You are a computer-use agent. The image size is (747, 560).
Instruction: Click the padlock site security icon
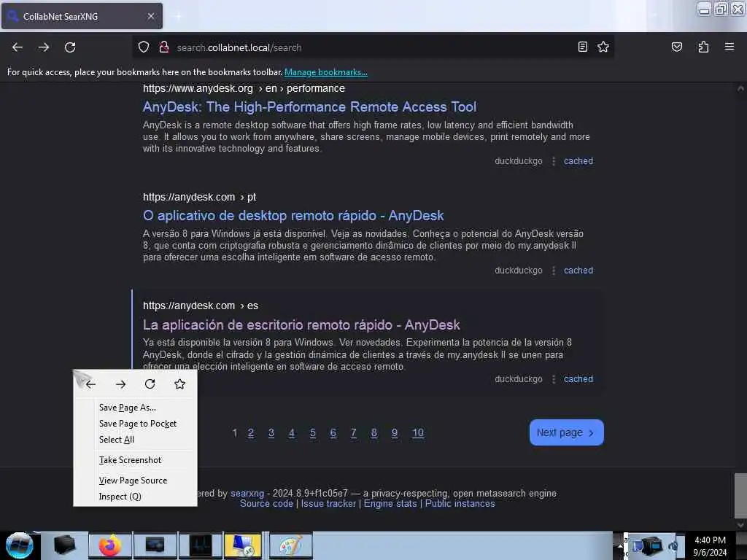[x=164, y=47]
